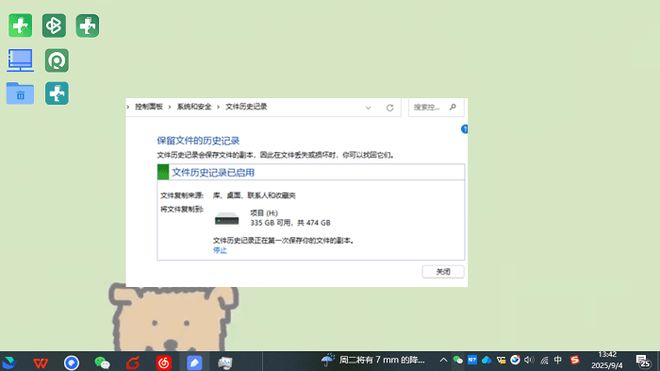Open the teal plus desktop icon

tap(57, 93)
